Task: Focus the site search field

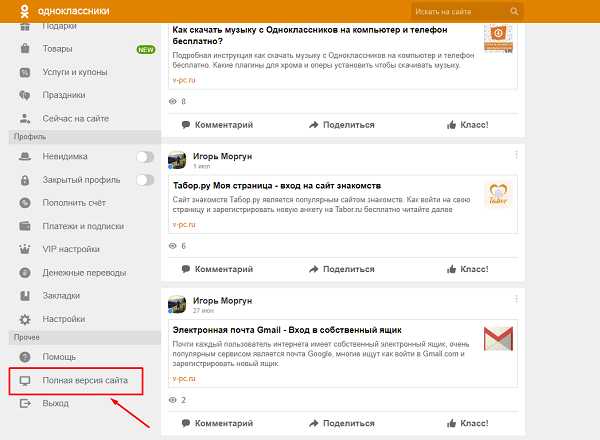Action: pyautogui.click(x=467, y=11)
